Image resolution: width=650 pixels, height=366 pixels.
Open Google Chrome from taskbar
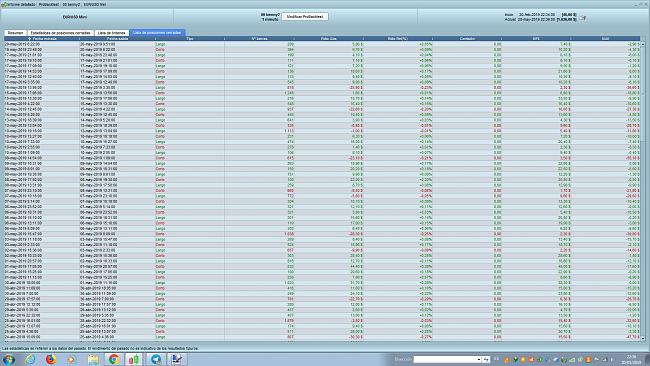(114, 359)
